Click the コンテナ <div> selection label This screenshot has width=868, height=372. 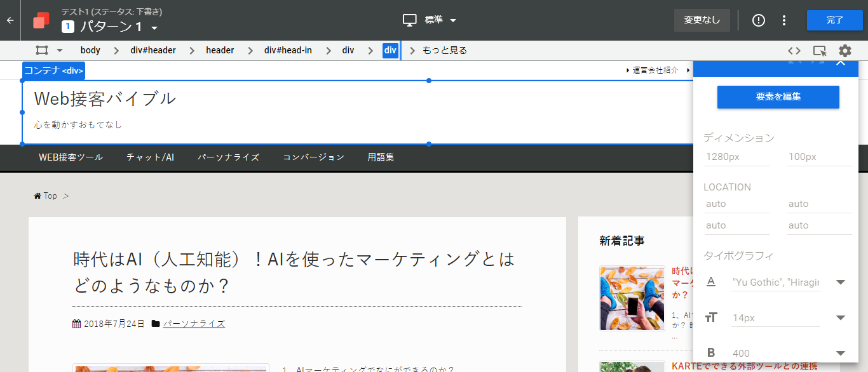[x=54, y=70]
